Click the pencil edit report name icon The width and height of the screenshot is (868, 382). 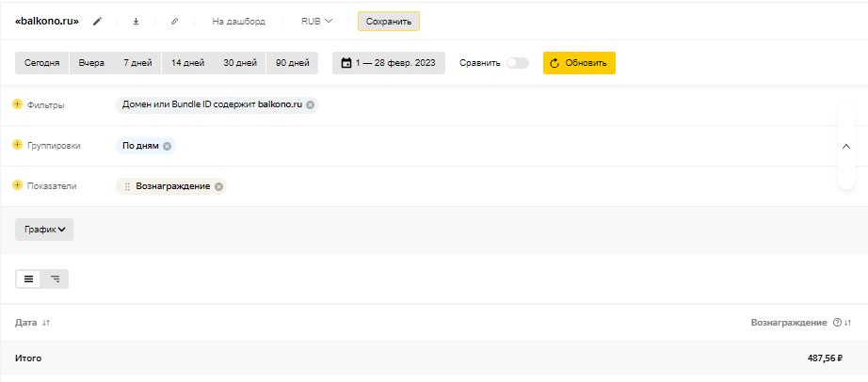[x=97, y=21]
